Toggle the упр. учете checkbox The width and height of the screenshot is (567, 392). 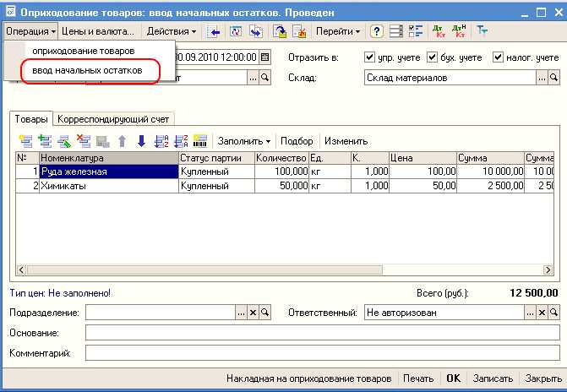click(369, 57)
